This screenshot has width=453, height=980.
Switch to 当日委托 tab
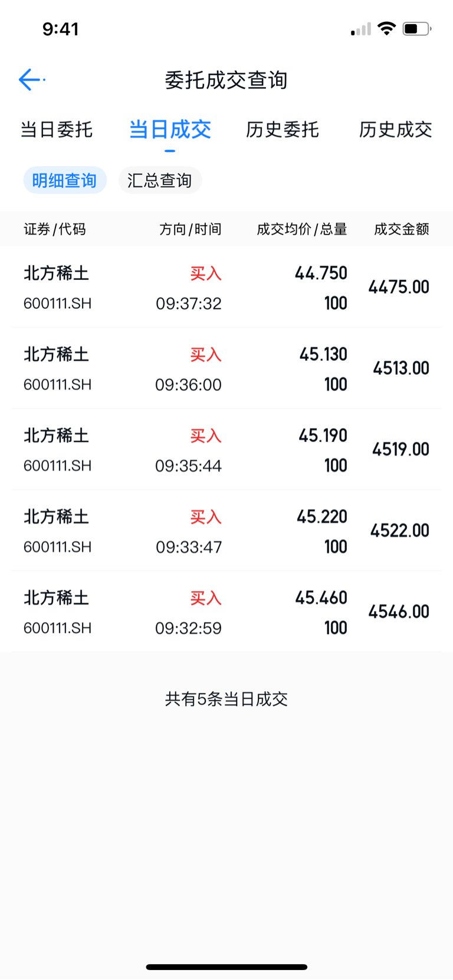(57, 130)
